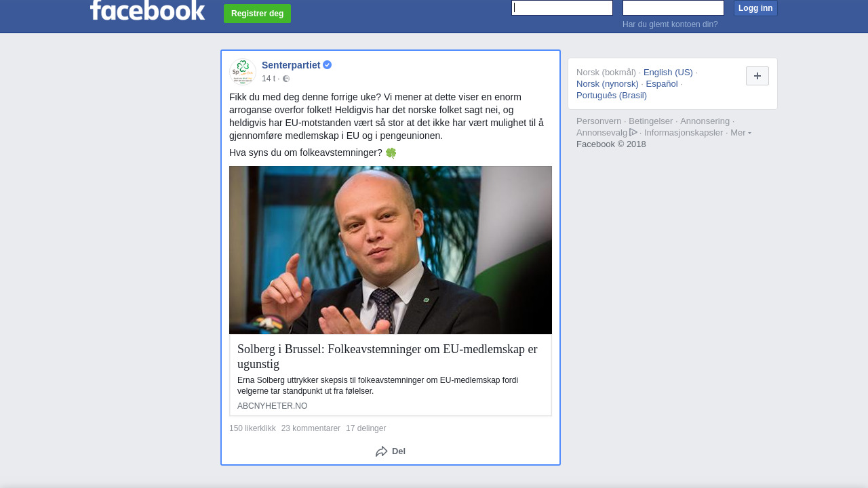
Task: Click the Logg inn button
Action: [x=755, y=8]
